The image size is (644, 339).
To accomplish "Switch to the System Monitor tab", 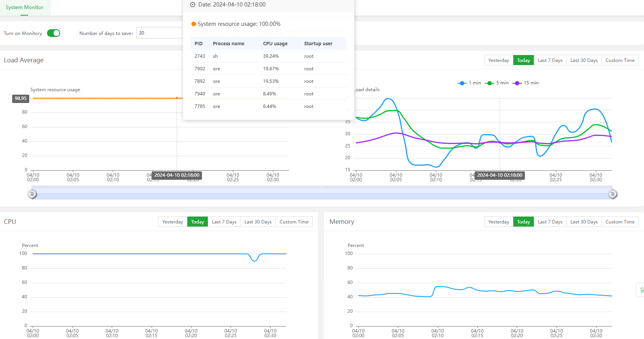I will [x=25, y=8].
